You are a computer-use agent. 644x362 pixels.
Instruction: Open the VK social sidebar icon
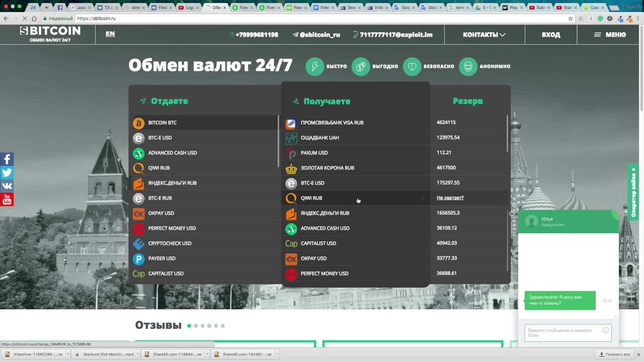[7, 187]
